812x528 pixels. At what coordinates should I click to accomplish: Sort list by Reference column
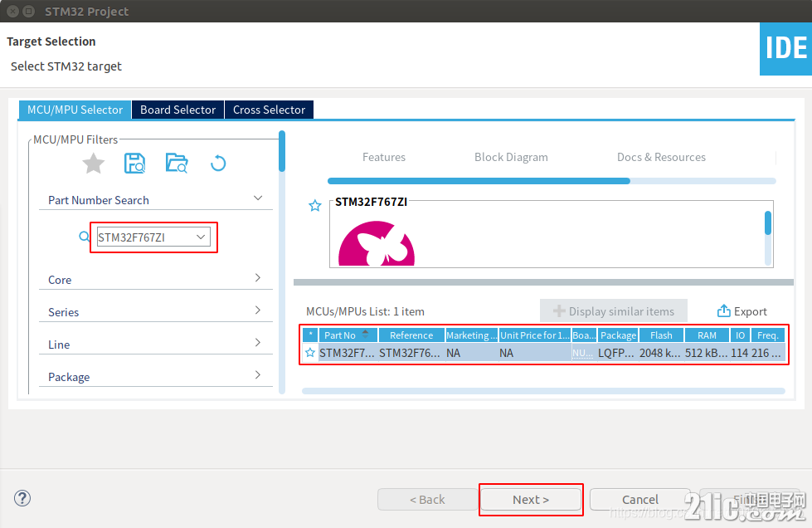pyautogui.click(x=411, y=335)
